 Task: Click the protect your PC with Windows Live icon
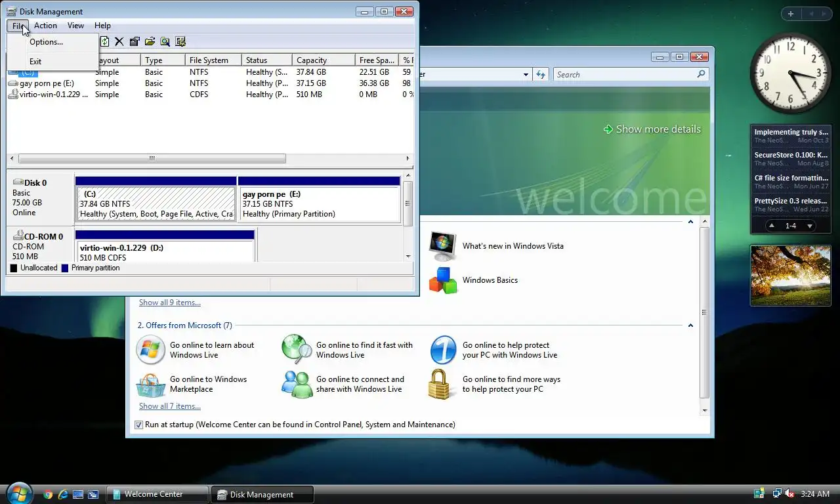(x=443, y=350)
